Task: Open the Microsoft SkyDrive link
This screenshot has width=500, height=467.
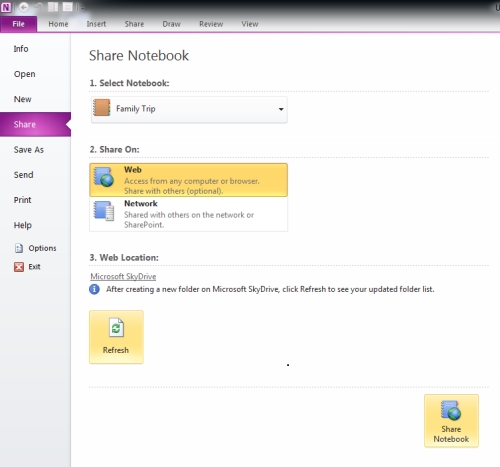Action: tap(123, 276)
